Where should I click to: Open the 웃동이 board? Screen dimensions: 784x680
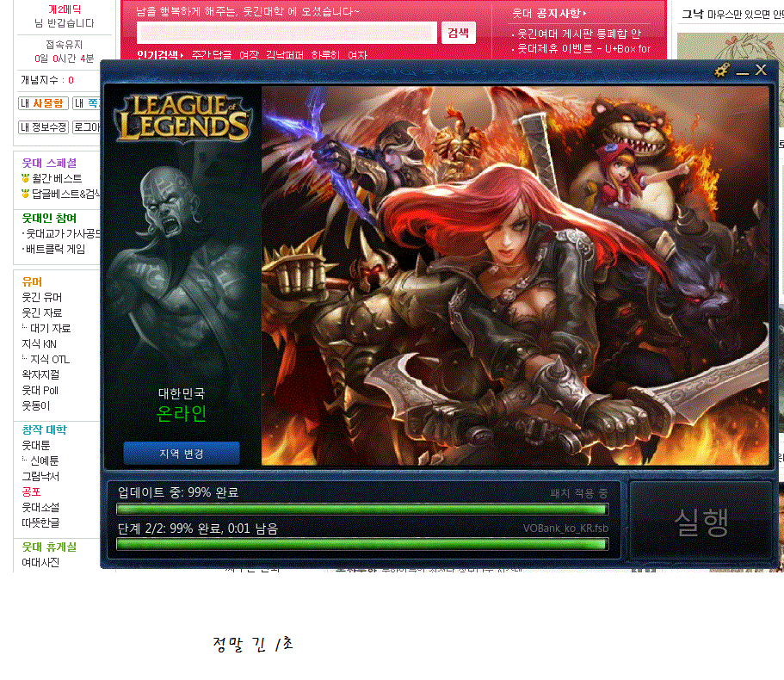click(36, 405)
